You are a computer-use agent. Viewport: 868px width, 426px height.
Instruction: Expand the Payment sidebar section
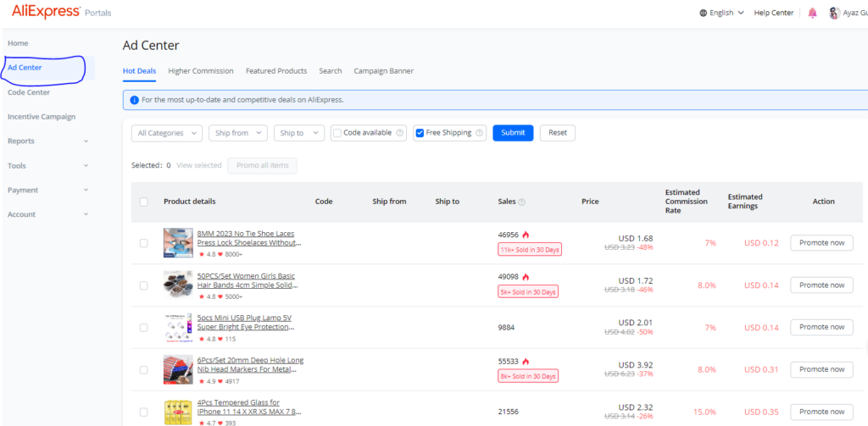(x=47, y=190)
